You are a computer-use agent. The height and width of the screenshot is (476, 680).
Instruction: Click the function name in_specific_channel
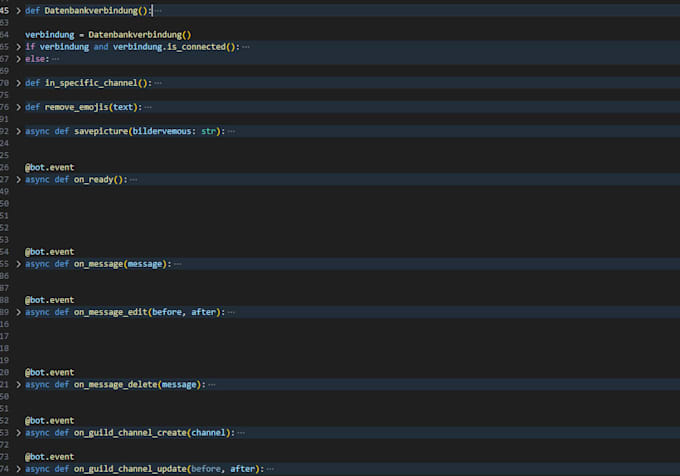(x=91, y=83)
